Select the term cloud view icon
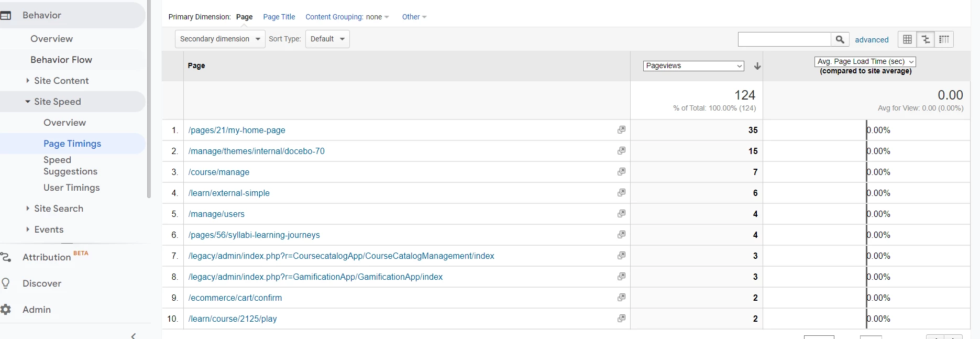Screen dimensions: 980x339 [944, 39]
